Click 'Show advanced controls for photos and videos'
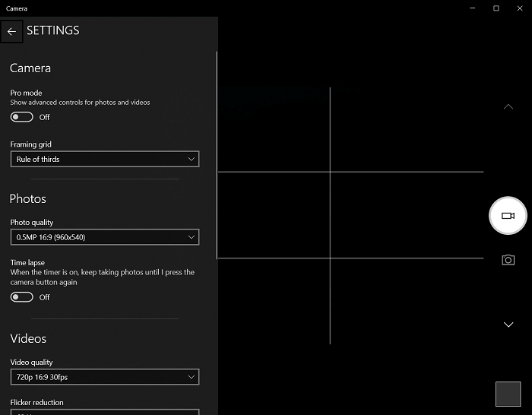Screen dimensions: 532x415 pyautogui.click(x=80, y=103)
